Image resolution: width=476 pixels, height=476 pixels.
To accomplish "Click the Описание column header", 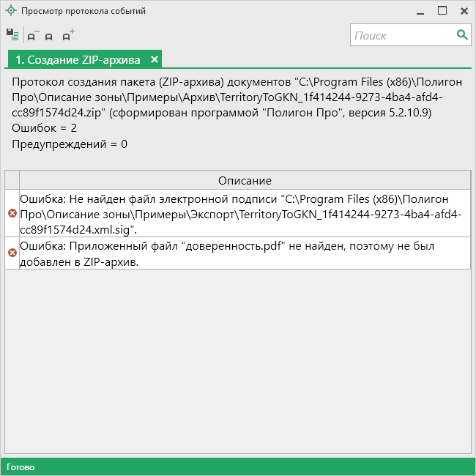I will click(x=245, y=180).
